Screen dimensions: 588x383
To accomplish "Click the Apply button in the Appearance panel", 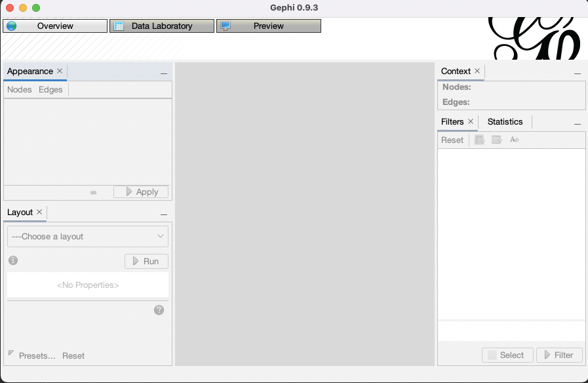I will pyautogui.click(x=140, y=191).
